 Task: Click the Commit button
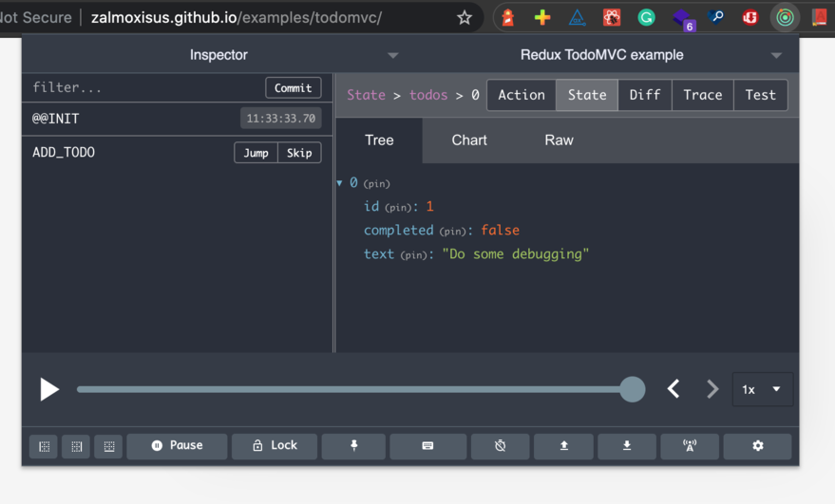[293, 88]
